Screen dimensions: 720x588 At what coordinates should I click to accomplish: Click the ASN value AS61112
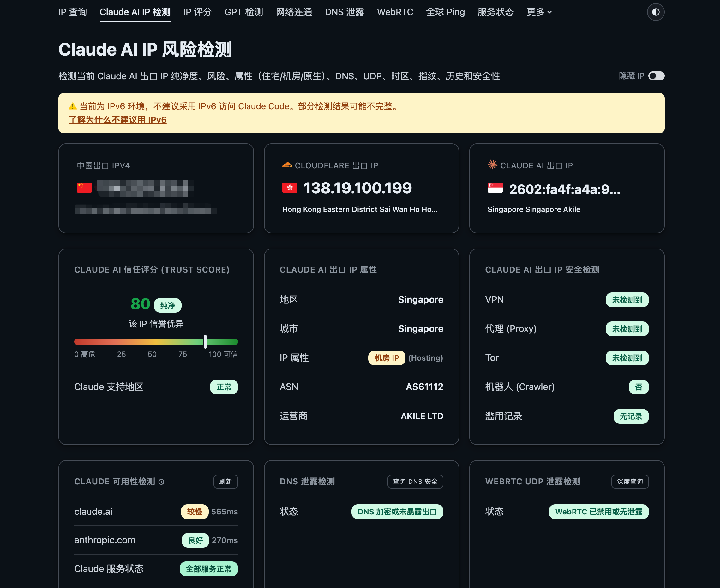(x=424, y=387)
